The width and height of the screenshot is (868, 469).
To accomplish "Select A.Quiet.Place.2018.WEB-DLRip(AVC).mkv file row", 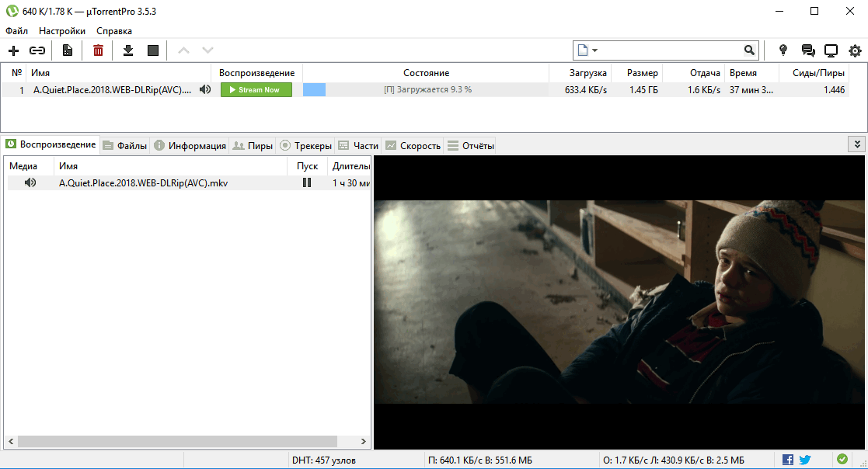I will tap(189, 182).
